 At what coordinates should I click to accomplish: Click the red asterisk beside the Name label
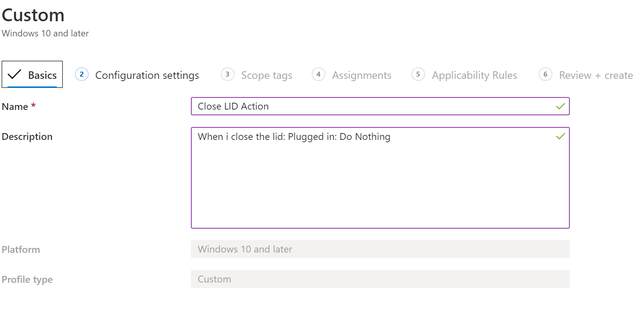[x=33, y=107]
